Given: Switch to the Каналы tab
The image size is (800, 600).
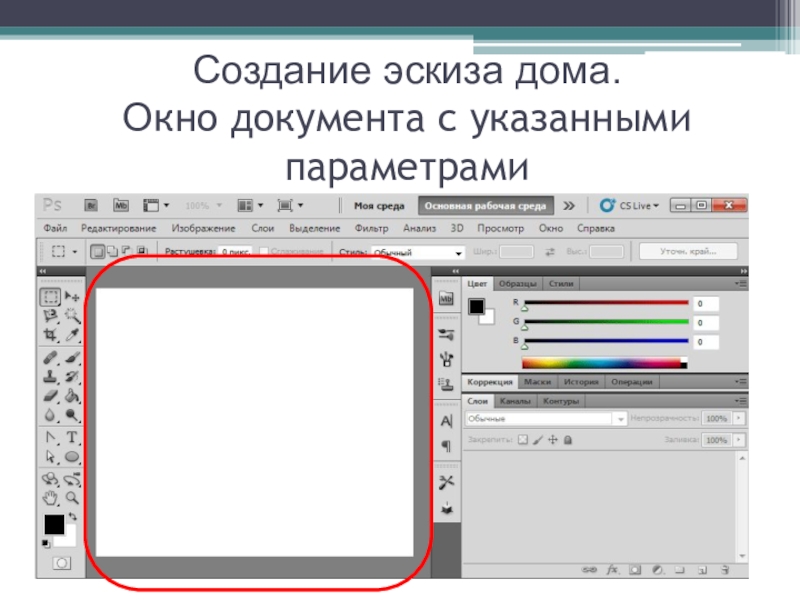Looking at the screenshot, I should tap(515, 402).
